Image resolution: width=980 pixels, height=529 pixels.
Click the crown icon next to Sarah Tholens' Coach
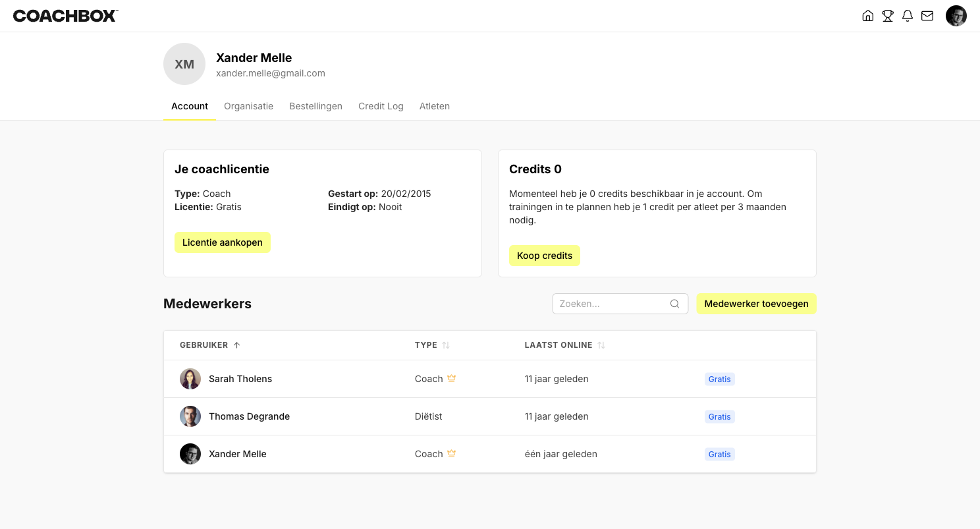click(452, 378)
